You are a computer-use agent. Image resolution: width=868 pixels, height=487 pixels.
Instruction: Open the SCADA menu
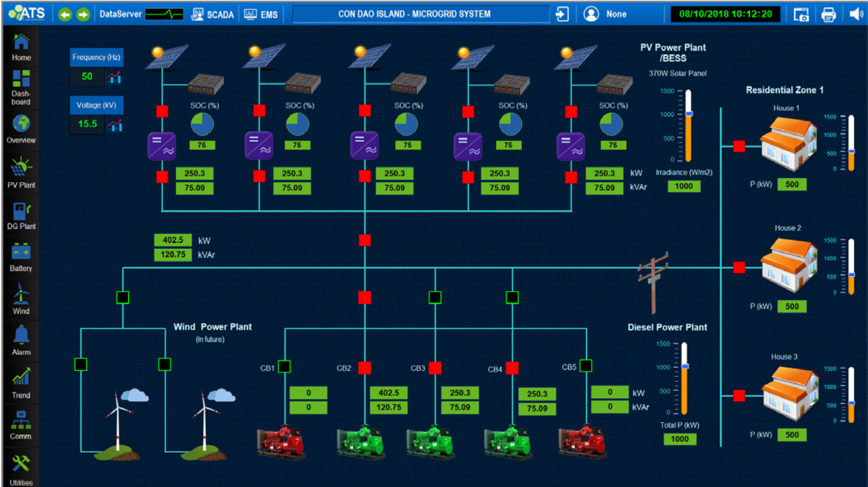(213, 14)
